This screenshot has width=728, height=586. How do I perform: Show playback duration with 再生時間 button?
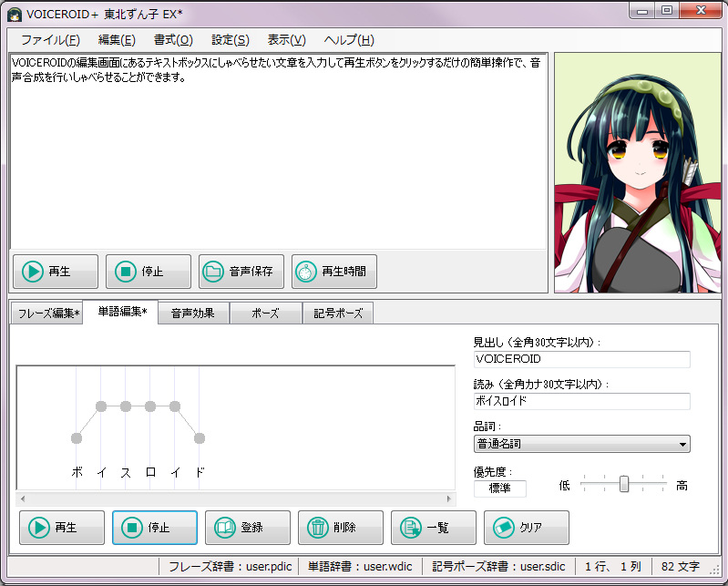coord(333,272)
